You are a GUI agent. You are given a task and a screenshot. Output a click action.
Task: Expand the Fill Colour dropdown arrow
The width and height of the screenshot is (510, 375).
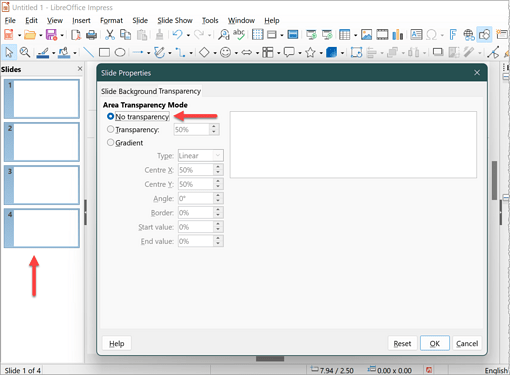75,53
